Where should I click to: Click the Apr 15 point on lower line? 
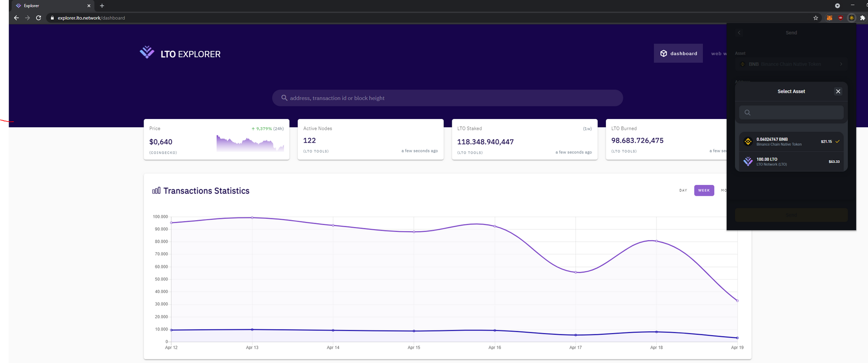(x=414, y=331)
